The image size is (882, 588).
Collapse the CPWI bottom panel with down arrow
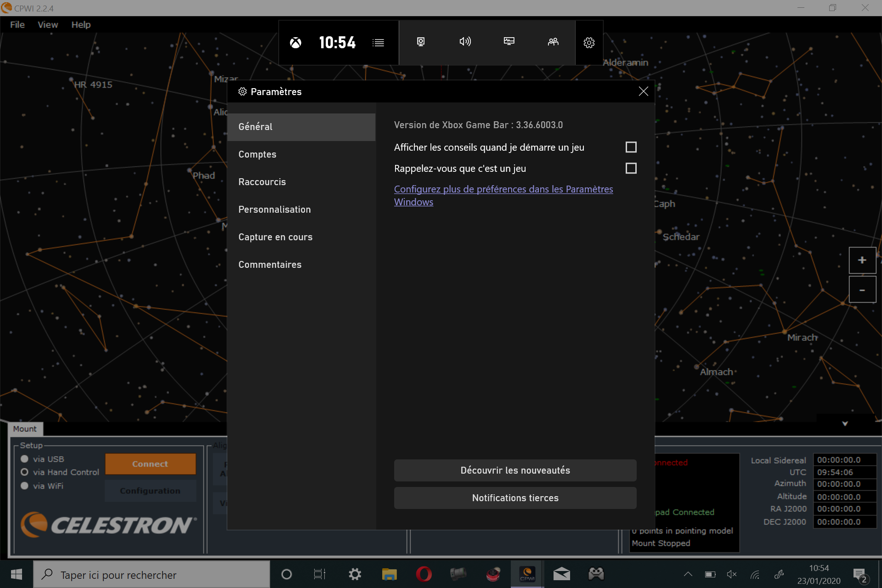click(x=845, y=424)
